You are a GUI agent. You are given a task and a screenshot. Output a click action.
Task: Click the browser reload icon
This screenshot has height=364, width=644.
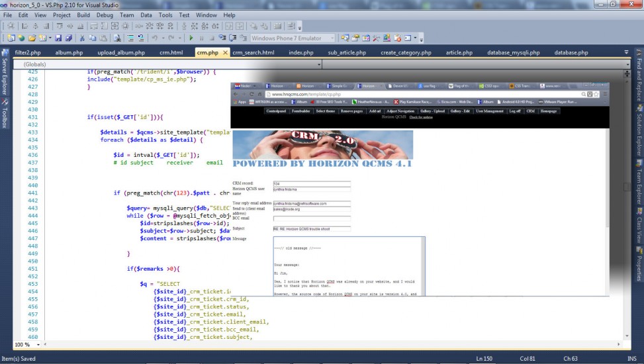tap(252, 94)
